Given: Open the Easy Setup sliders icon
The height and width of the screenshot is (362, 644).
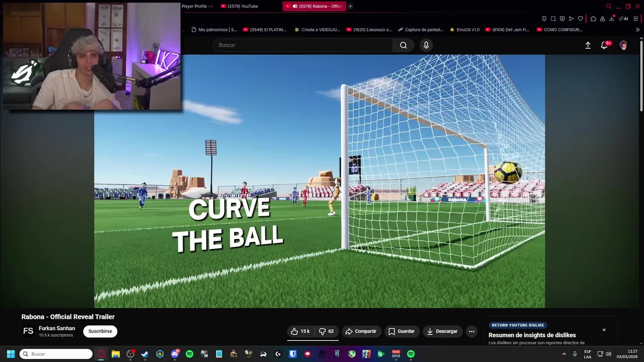Looking at the screenshot, I should 636,19.
